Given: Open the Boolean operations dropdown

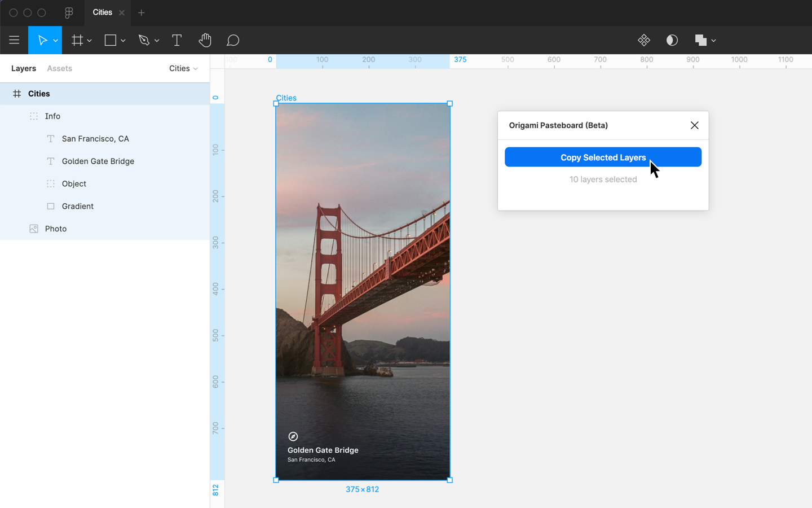Looking at the screenshot, I should click(713, 41).
